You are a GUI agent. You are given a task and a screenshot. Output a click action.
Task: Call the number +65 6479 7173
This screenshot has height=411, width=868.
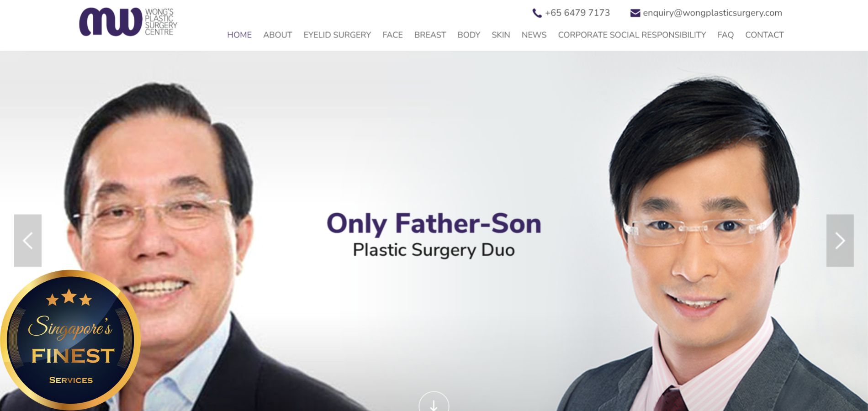(x=577, y=13)
